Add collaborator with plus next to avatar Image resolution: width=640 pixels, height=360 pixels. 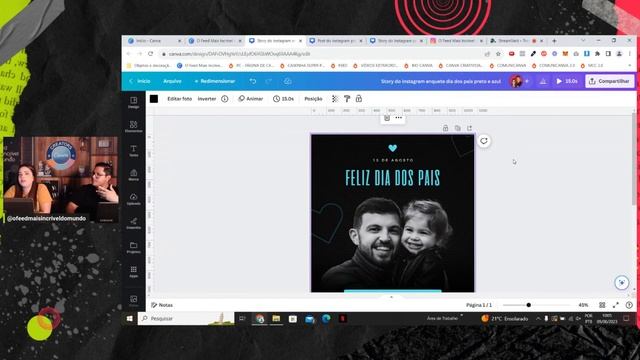[527, 81]
